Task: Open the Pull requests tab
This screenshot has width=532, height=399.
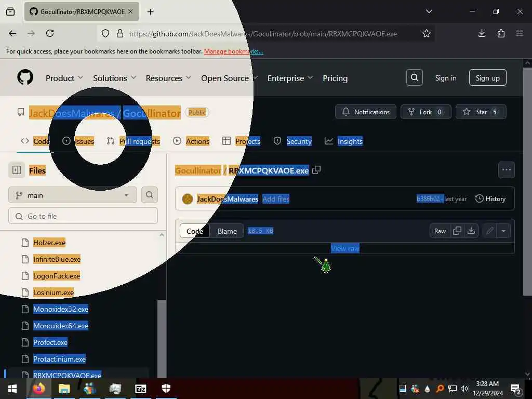Action: 133,141
